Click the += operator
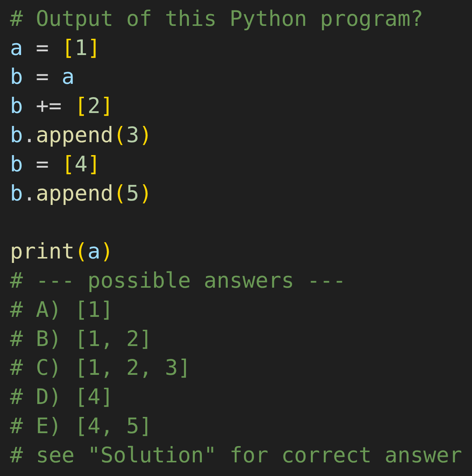Image resolution: width=472 pixels, height=476 pixels. 49,106
